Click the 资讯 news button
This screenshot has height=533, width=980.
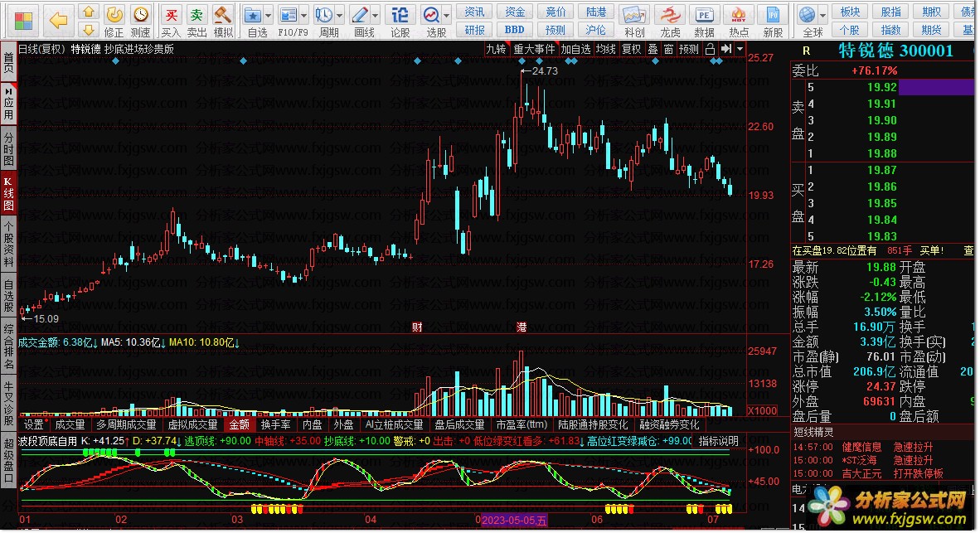pyautogui.click(x=474, y=12)
